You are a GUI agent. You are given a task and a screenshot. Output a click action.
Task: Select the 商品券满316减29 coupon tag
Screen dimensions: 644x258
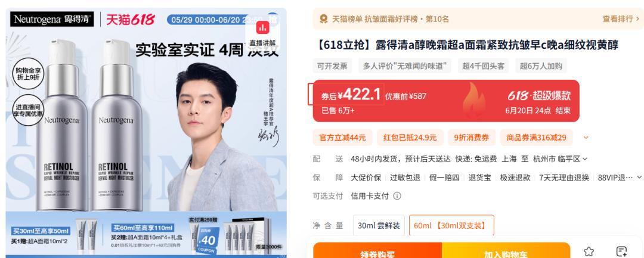[537, 138]
